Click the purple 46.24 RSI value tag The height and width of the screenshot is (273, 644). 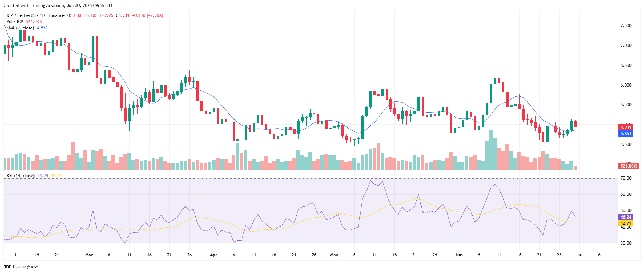coord(626,217)
